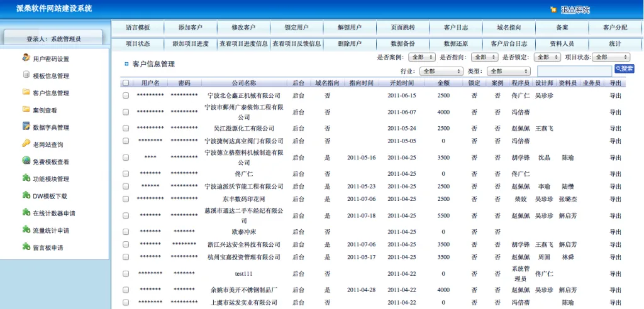Check the test111 row checkbox
This screenshot has width=644, height=309.
pyautogui.click(x=126, y=274)
